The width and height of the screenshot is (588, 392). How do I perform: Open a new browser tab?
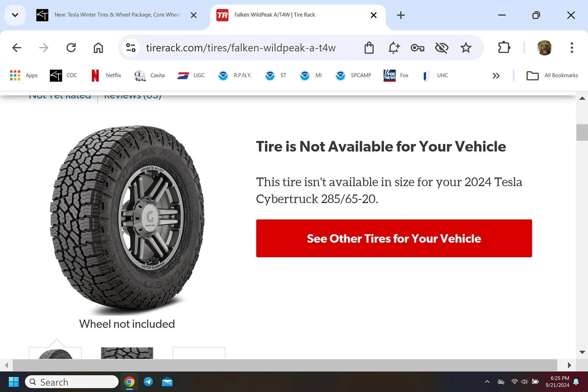click(401, 15)
